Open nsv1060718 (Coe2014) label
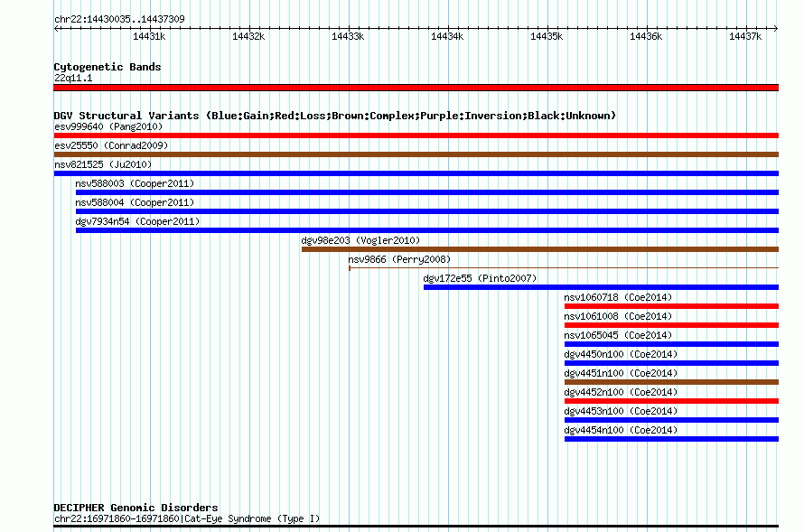Screen dimensions: 804x532 pos(618,297)
